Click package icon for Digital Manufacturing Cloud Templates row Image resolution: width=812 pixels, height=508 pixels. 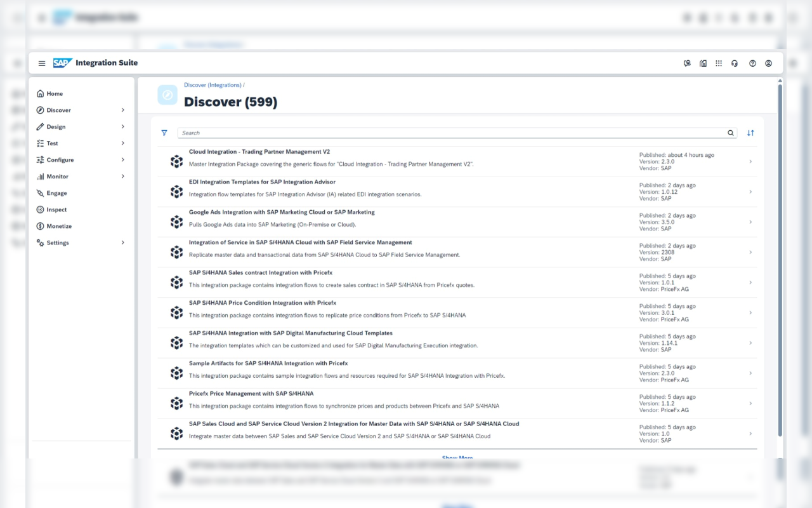coord(176,343)
